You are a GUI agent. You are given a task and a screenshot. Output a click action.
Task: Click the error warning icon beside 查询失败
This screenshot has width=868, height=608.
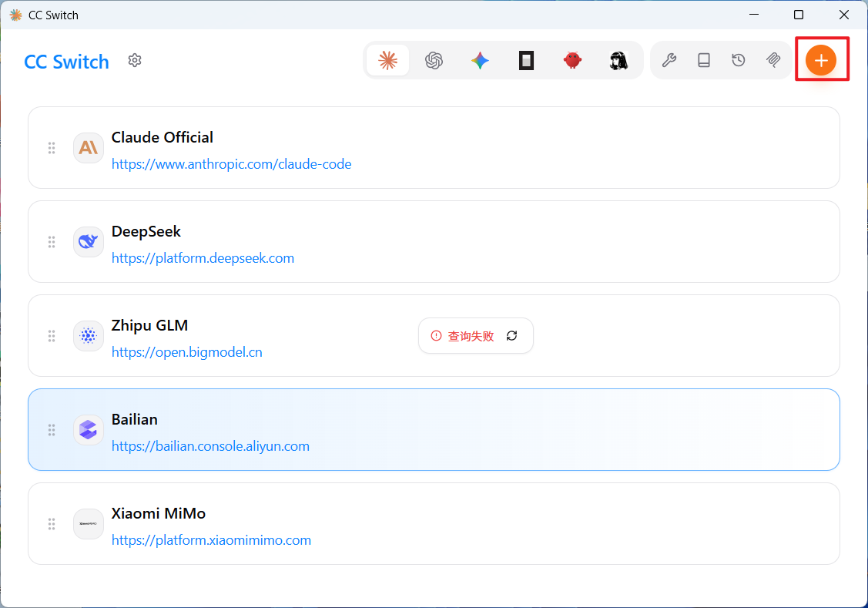click(436, 335)
